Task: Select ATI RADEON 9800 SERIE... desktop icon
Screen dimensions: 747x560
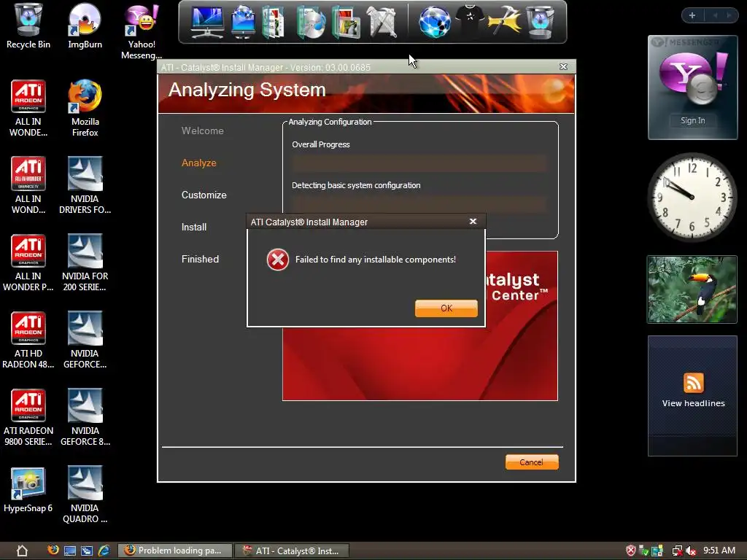Action: point(28,418)
